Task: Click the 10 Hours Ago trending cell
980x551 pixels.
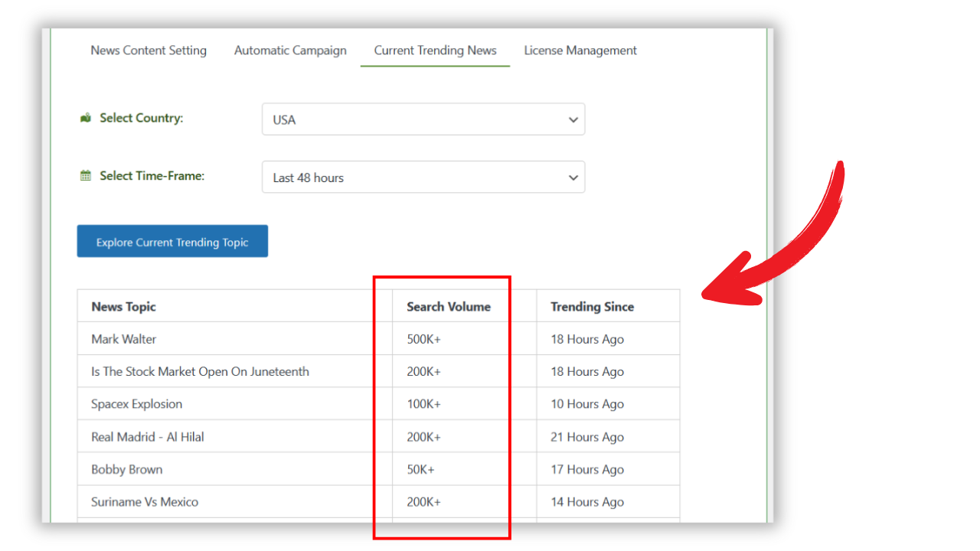Action: click(587, 404)
